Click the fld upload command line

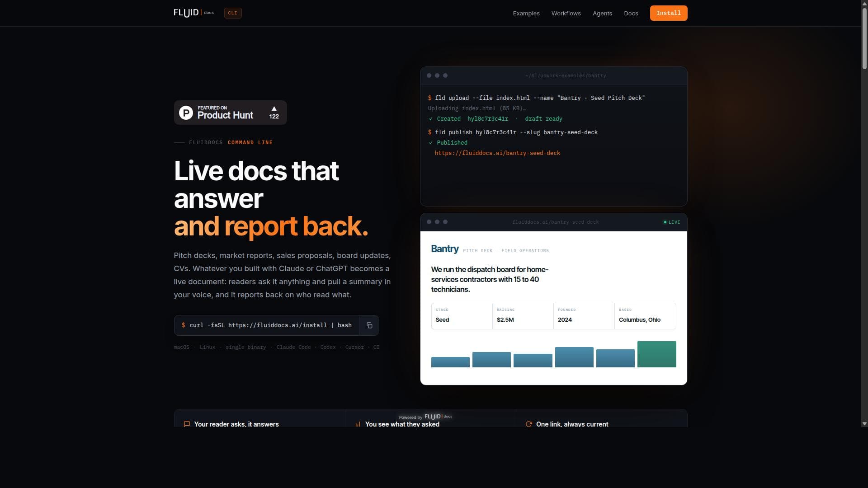537,98
